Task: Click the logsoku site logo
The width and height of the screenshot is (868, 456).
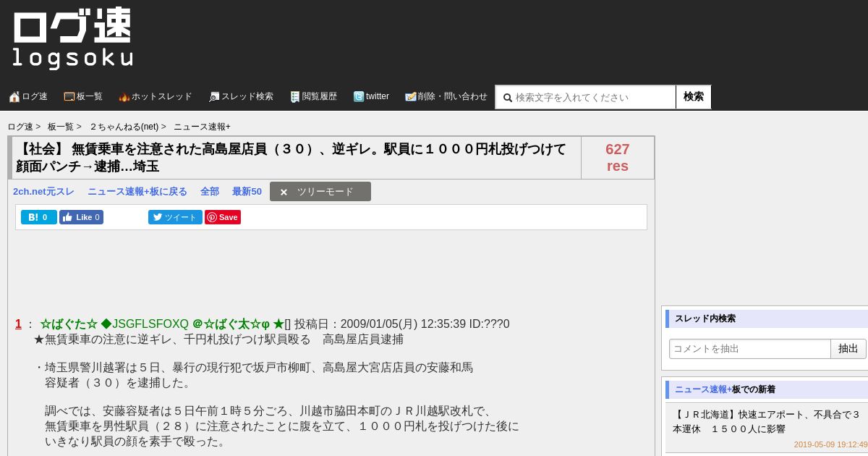Action: click(72, 38)
